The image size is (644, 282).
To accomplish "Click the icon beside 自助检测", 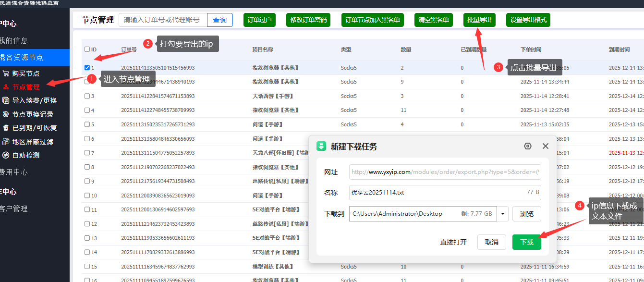I will pos(6,155).
